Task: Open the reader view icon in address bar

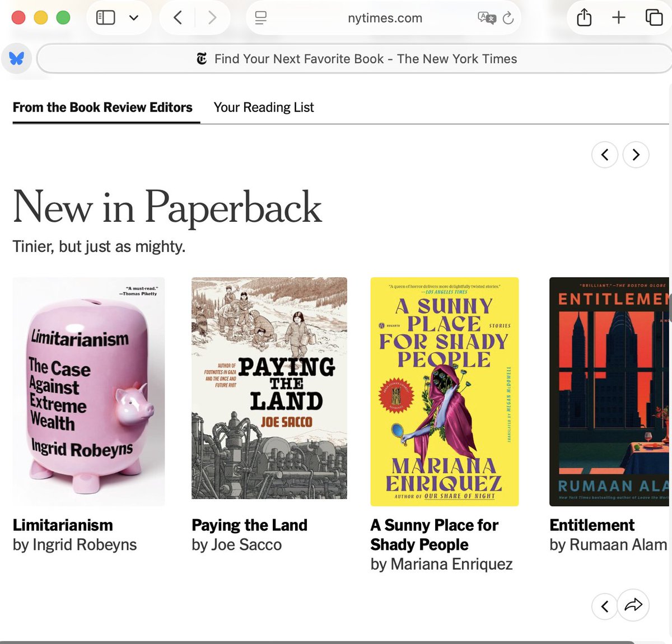Action: [261, 18]
